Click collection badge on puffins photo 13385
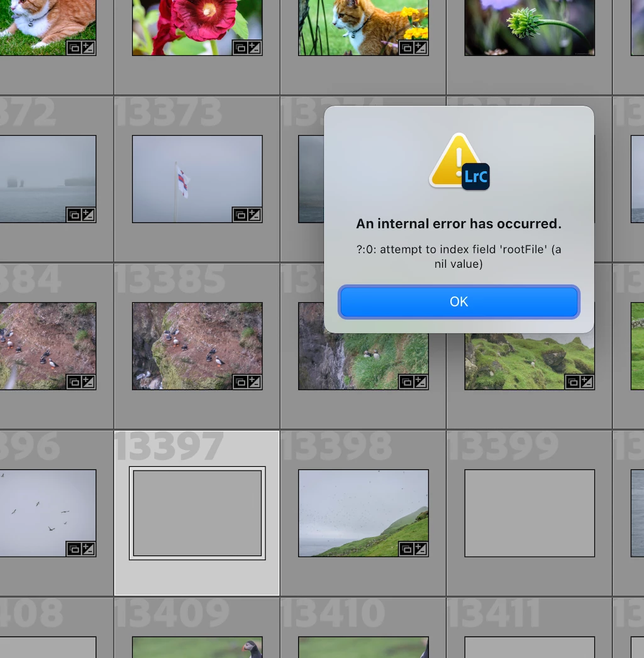 click(240, 382)
